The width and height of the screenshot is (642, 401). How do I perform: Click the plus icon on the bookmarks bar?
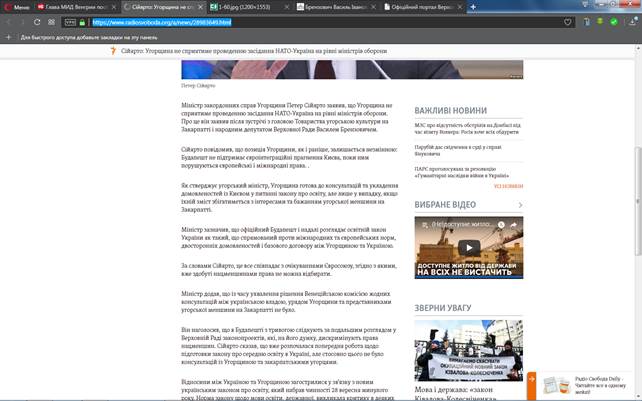[x=10, y=36]
